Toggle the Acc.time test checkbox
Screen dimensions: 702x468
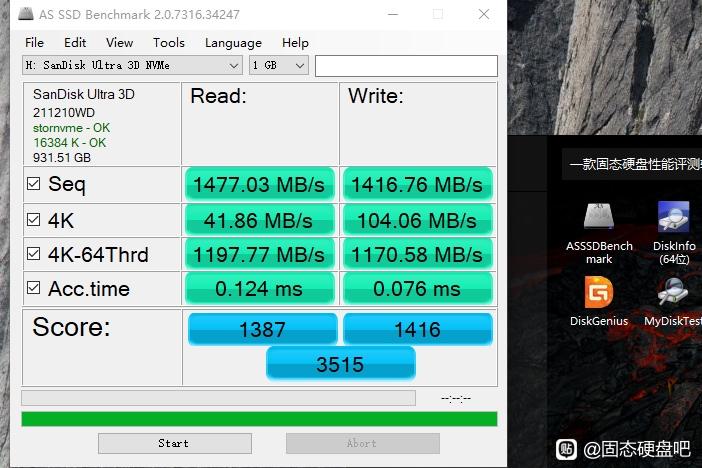[34, 288]
